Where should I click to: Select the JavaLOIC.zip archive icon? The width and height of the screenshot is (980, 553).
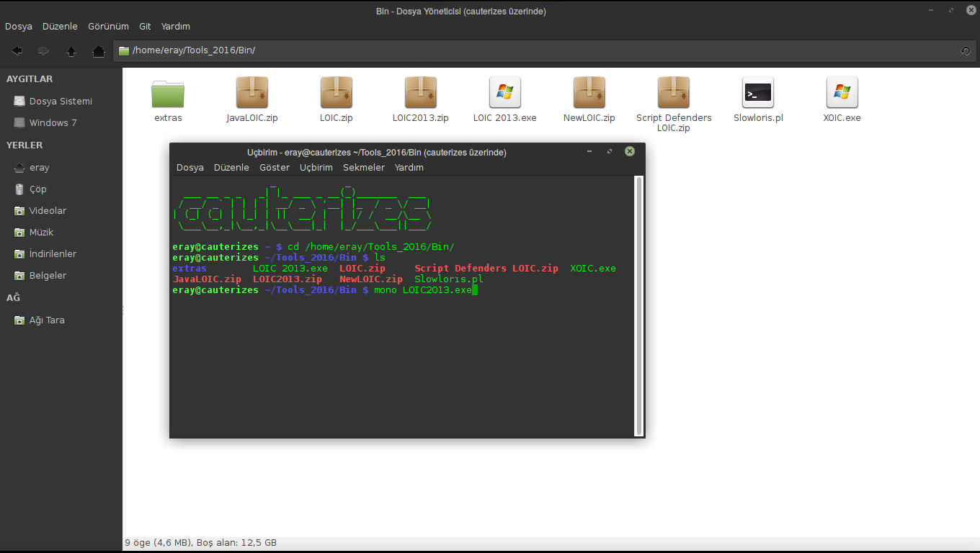click(x=252, y=93)
